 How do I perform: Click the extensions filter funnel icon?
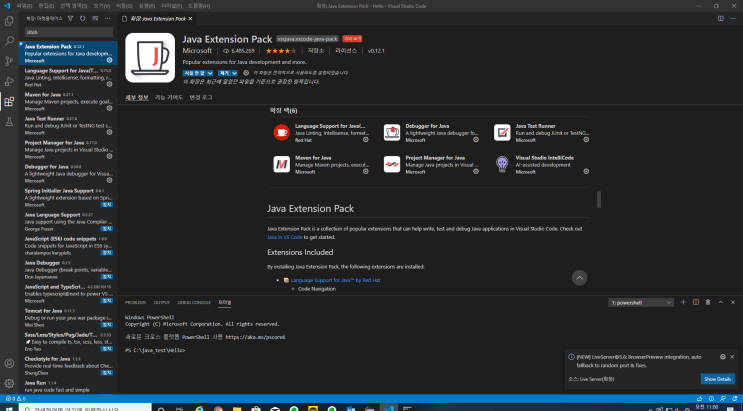pyautogui.click(x=71, y=18)
